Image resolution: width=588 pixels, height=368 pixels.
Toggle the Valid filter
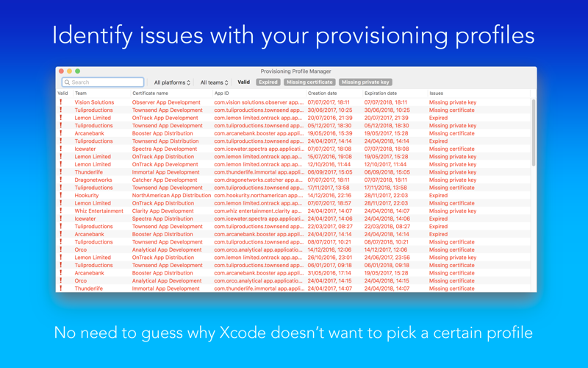click(244, 82)
